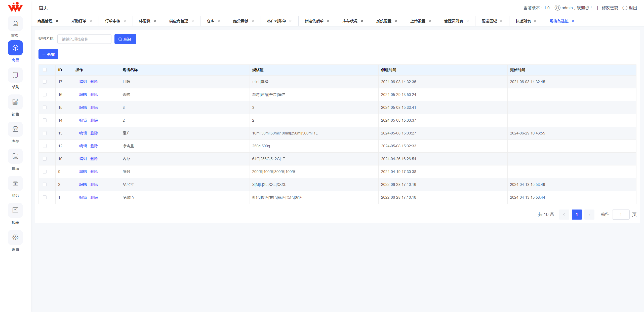Click the 规格名称 search input field
The height and width of the screenshot is (312, 644).
[84, 39]
